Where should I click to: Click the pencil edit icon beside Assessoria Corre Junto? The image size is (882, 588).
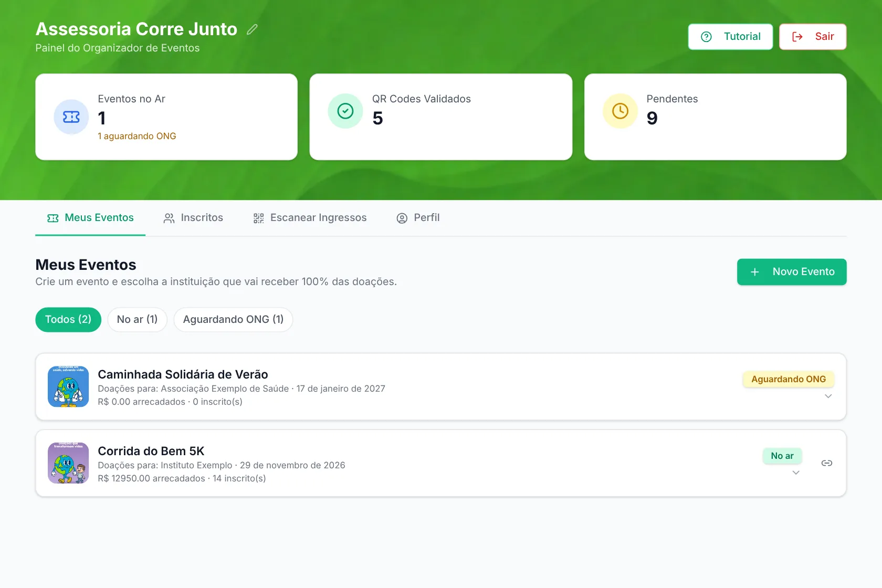(252, 29)
